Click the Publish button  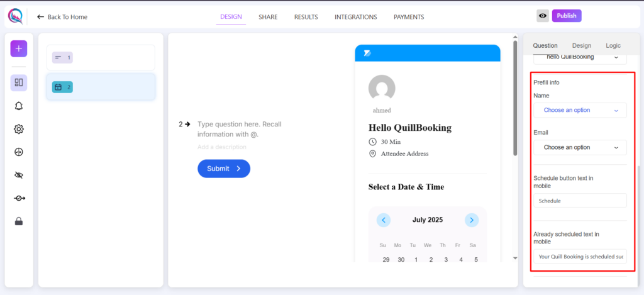coord(567,16)
